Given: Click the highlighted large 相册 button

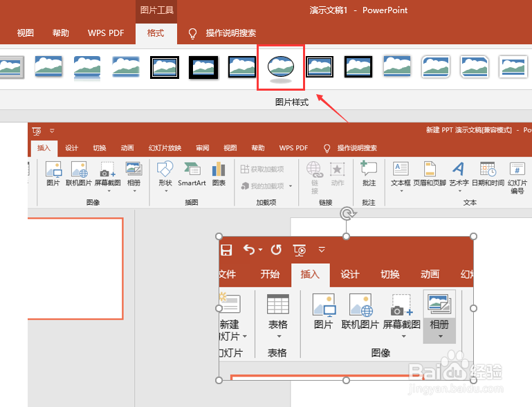Looking at the screenshot, I should click(x=439, y=316).
